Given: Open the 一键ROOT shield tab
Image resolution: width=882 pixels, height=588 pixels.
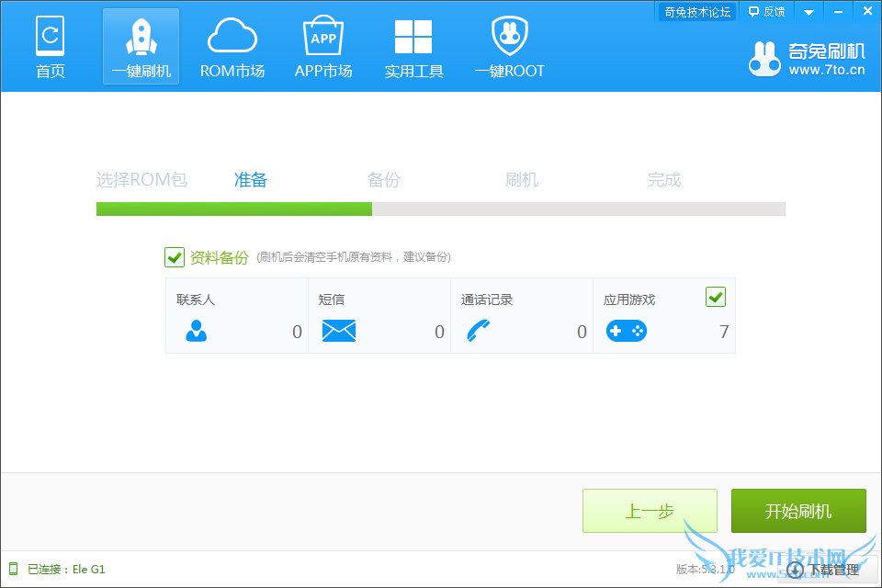Looking at the screenshot, I should click(510, 47).
